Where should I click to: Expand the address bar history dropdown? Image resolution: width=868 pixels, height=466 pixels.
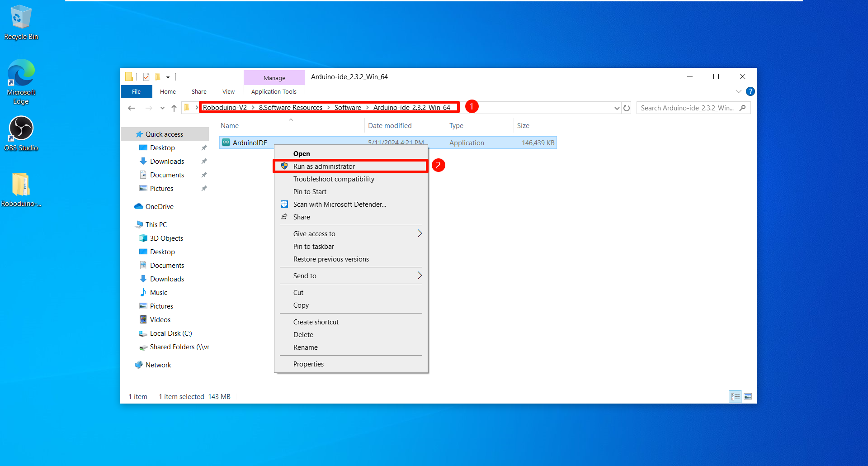coord(617,108)
